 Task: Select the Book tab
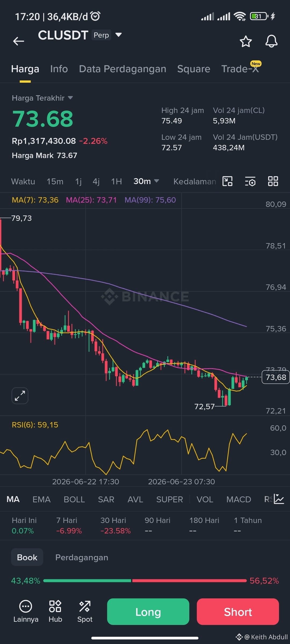point(27,557)
